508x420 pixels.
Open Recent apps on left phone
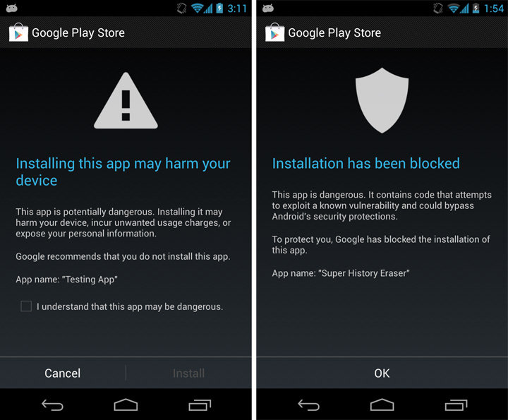(200, 404)
